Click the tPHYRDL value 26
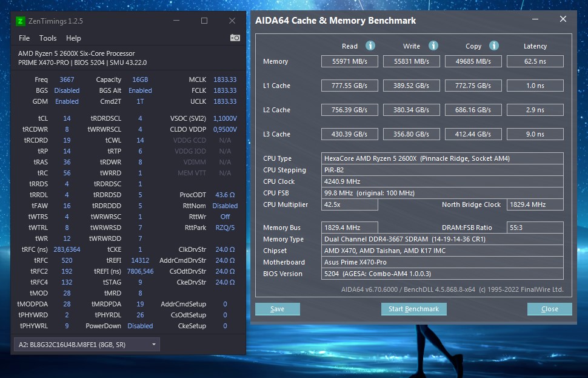Viewport: 588px width, 378px height. point(140,315)
